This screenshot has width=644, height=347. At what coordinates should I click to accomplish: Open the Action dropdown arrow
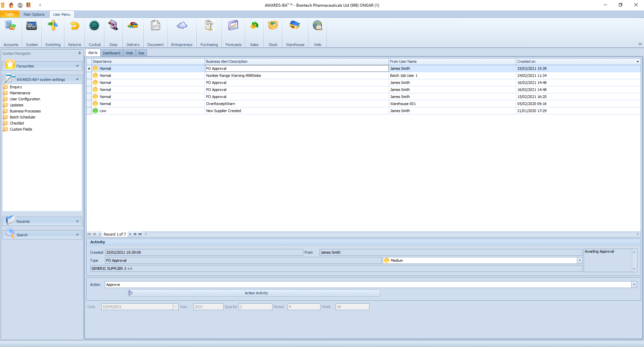pyautogui.click(x=634, y=285)
